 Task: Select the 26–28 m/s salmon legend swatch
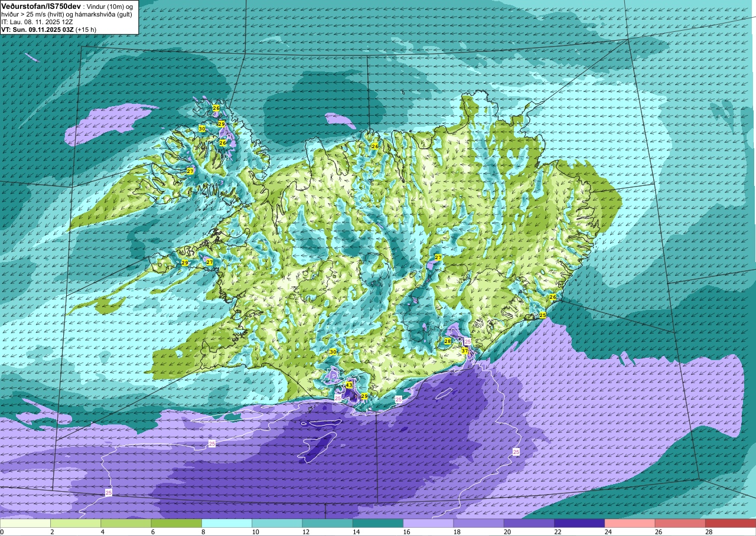click(x=680, y=523)
